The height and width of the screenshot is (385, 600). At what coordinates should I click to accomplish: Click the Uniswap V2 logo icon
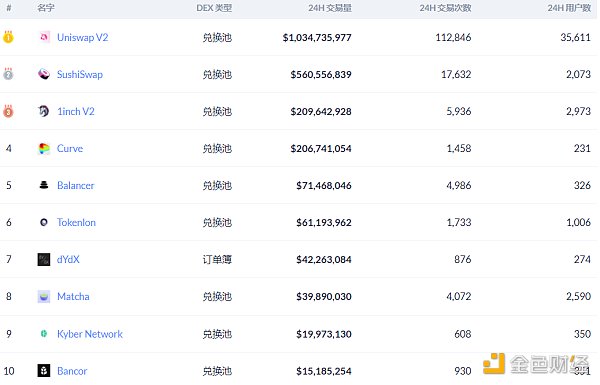[x=44, y=37]
